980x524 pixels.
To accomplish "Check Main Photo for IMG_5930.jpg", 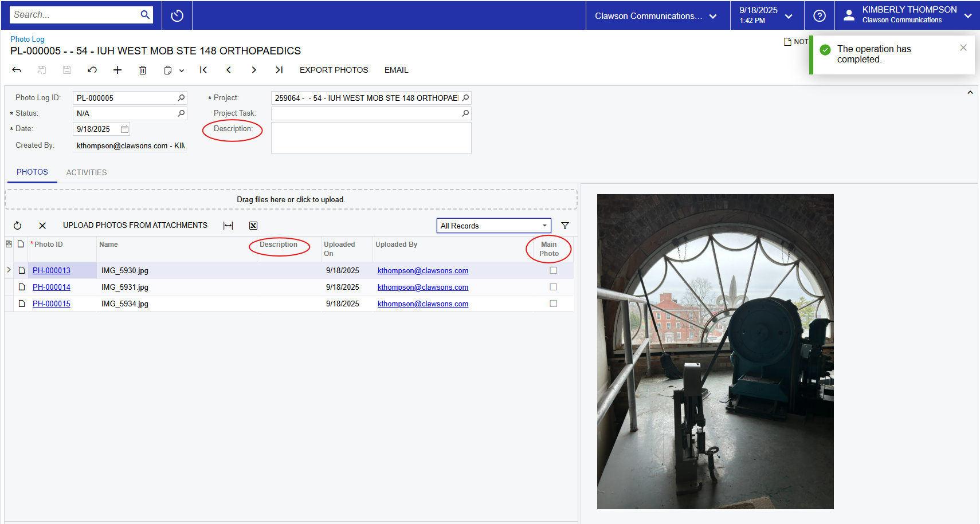I will pyautogui.click(x=553, y=270).
